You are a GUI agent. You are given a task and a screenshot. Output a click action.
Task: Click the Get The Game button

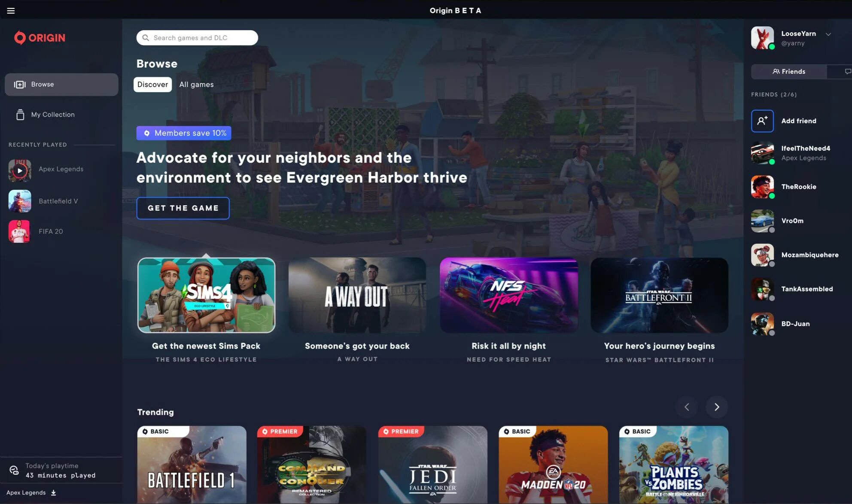point(183,208)
